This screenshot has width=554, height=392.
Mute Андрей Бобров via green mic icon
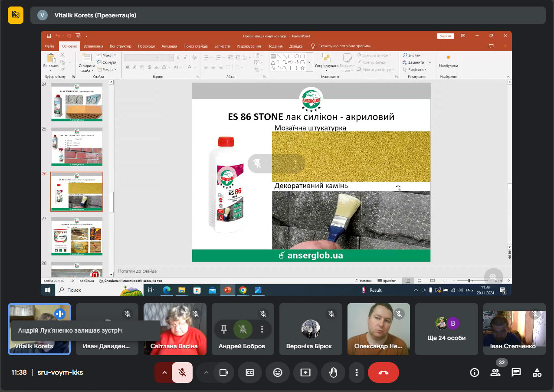(243, 330)
